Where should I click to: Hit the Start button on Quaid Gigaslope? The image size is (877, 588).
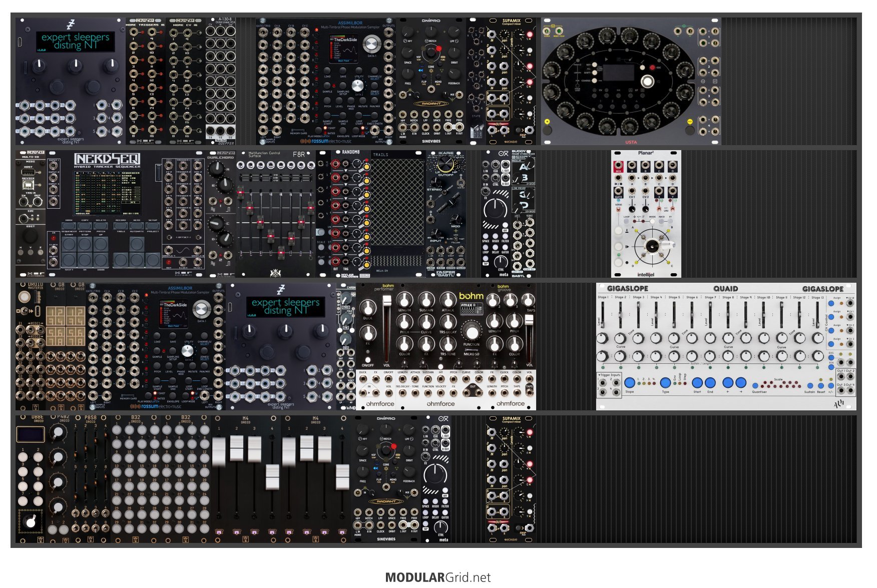click(697, 383)
